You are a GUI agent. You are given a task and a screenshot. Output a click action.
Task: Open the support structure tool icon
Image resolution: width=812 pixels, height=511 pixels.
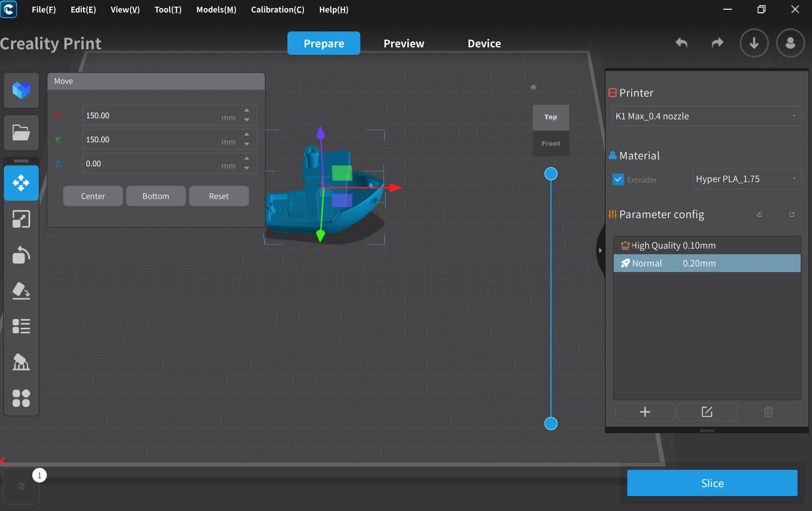click(21, 362)
